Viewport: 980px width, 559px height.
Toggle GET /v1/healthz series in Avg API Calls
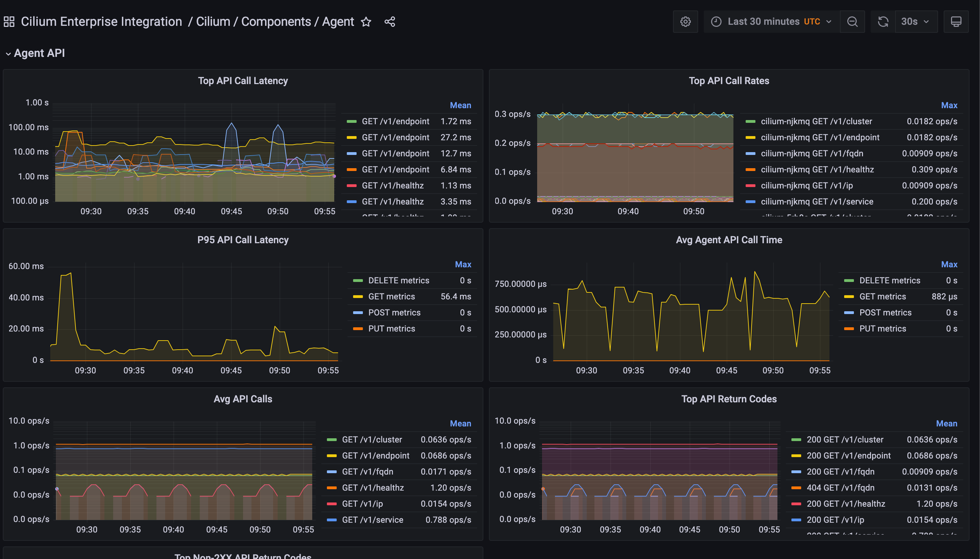[373, 487]
